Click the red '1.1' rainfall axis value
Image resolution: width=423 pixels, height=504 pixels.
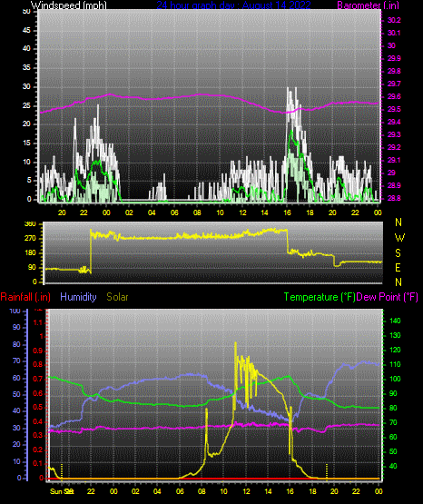38,322
